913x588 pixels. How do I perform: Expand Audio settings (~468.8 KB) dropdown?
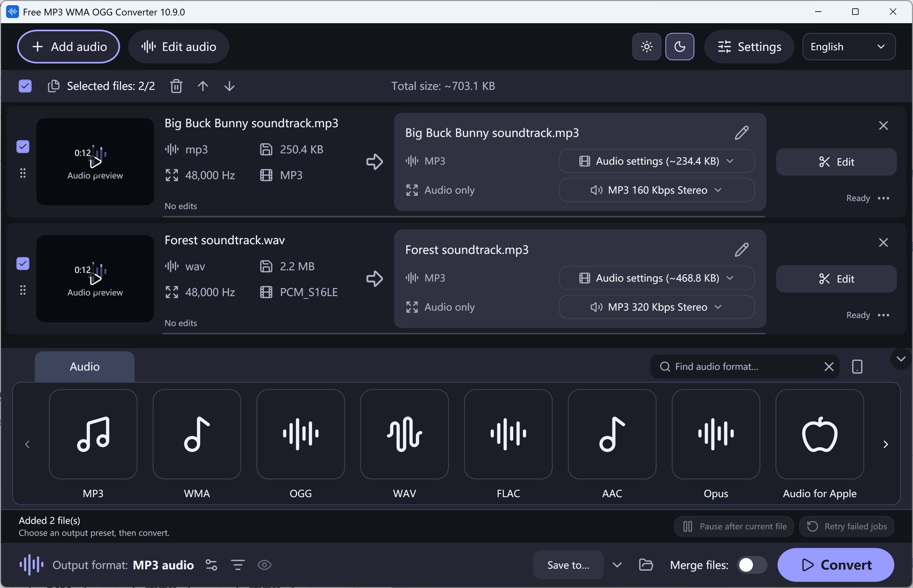pos(657,278)
